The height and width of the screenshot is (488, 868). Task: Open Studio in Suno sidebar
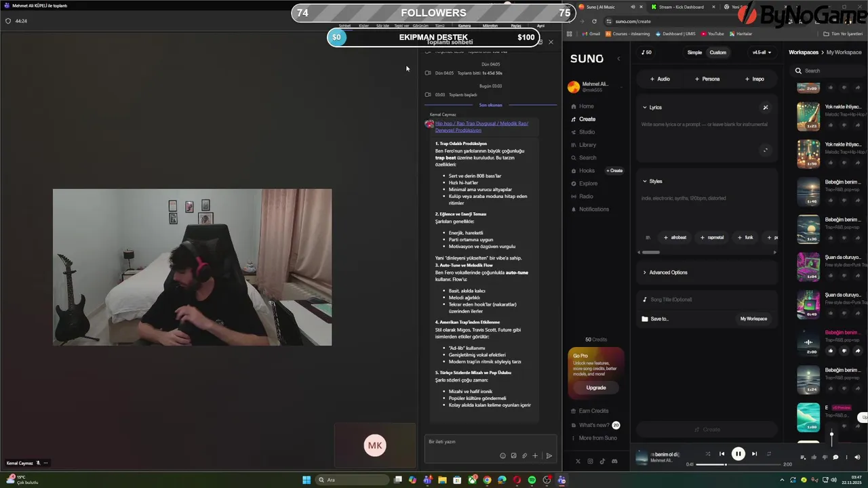(583, 132)
